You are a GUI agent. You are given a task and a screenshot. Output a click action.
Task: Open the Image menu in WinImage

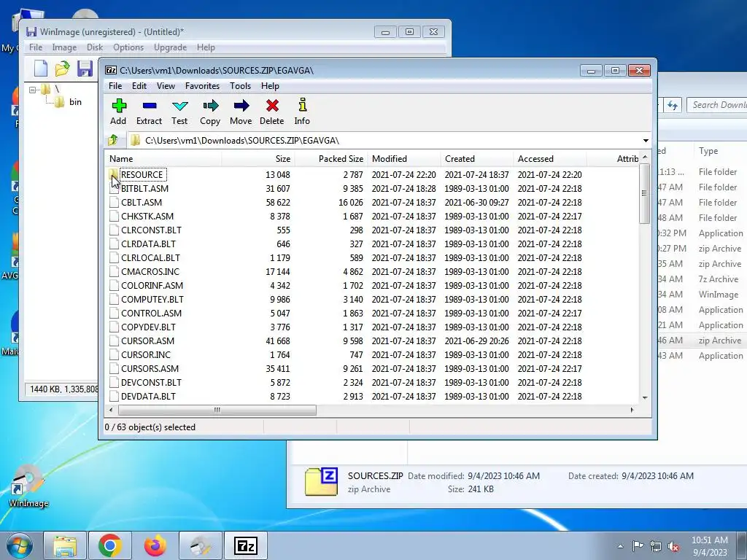click(x=64, y=47)
